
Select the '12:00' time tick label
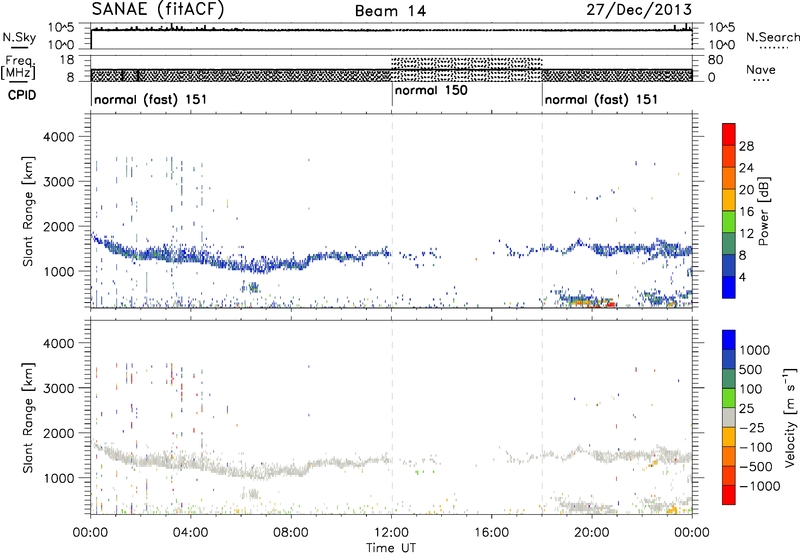[391, 533]
